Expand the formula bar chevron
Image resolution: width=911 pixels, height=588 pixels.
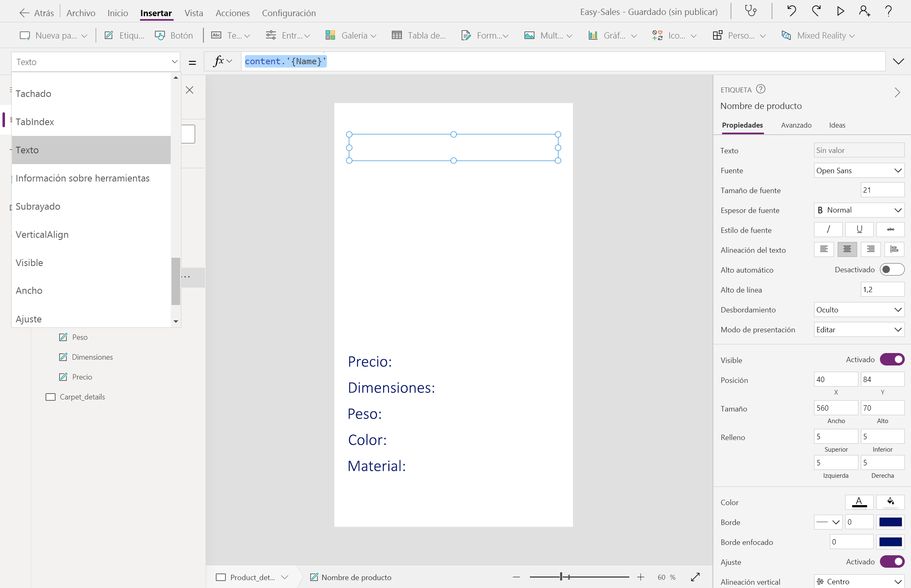[898, 61]
